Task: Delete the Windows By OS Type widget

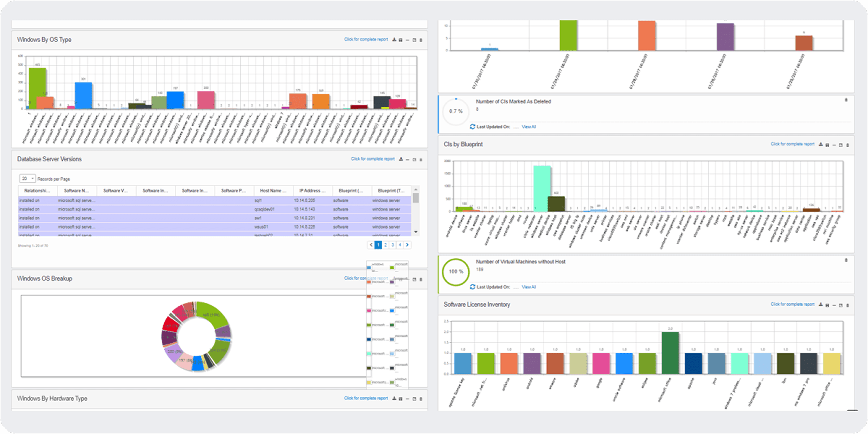Action: point(421,40)
